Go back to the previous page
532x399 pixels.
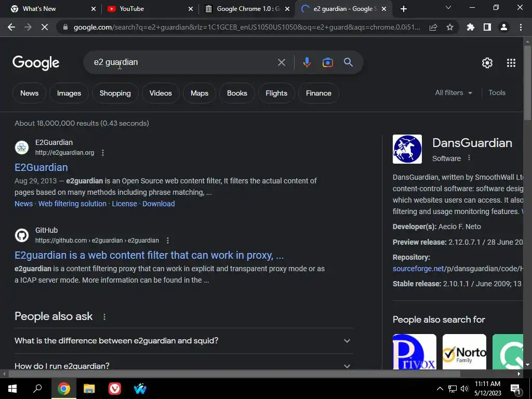click(x=11, y=27)
